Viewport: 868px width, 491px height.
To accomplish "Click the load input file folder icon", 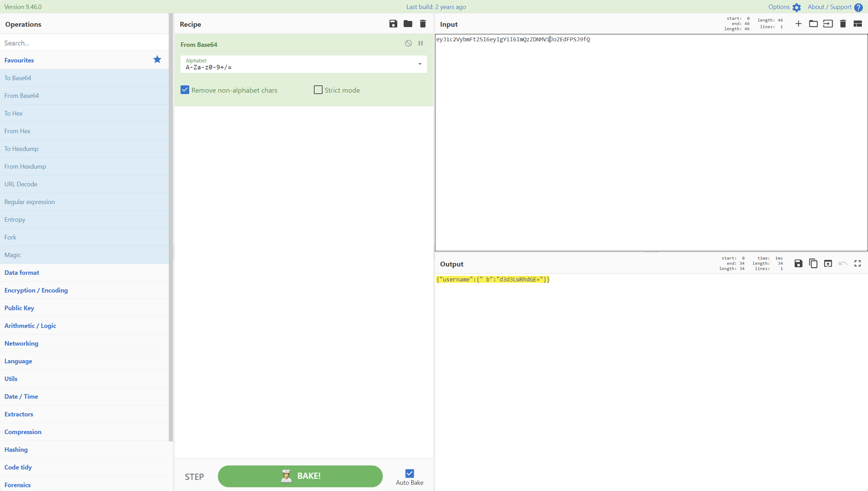I will [813, 24].
